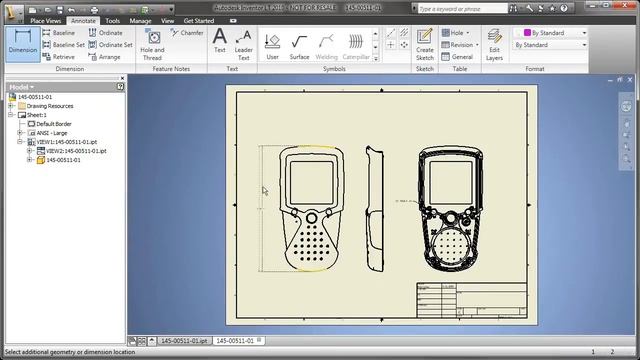Open the Hole table tool

(x=453, y=33)
